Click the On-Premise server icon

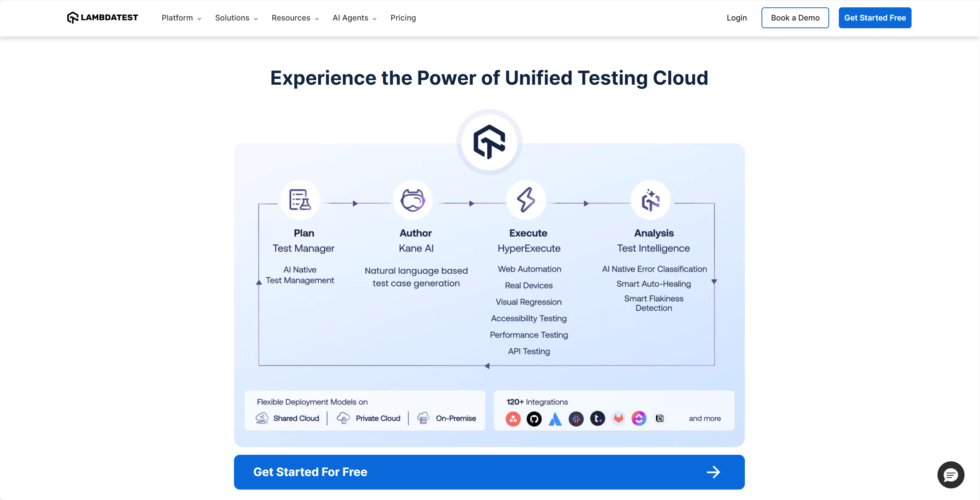pos(423,418)
